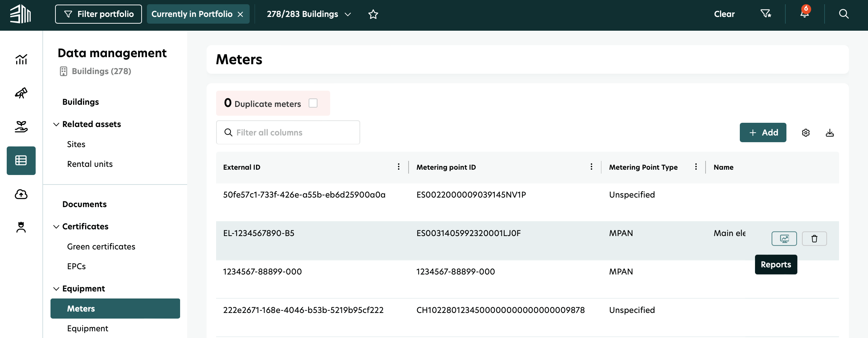The height and width of the screenshot is (338, 868).
Task: Click the Data management heading
Action: click(x=112, y=53)
